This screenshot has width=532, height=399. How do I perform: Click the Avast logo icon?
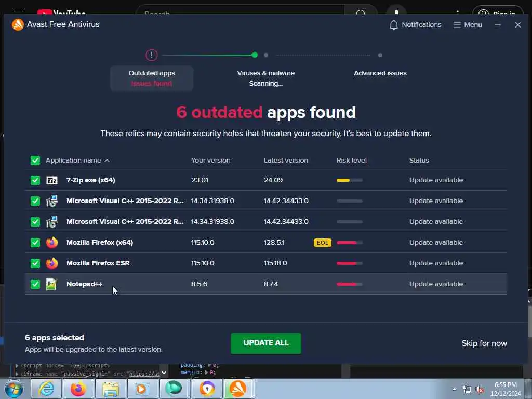click(18, 24)
